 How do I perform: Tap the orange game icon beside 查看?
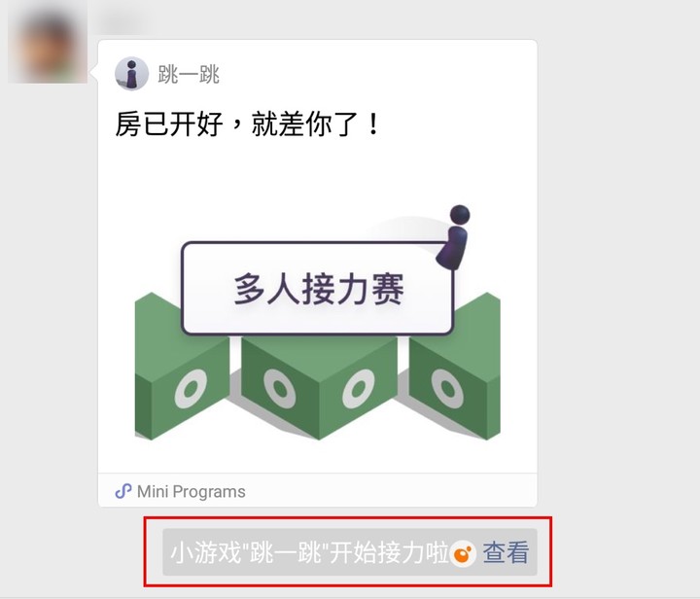coord(463,553)
